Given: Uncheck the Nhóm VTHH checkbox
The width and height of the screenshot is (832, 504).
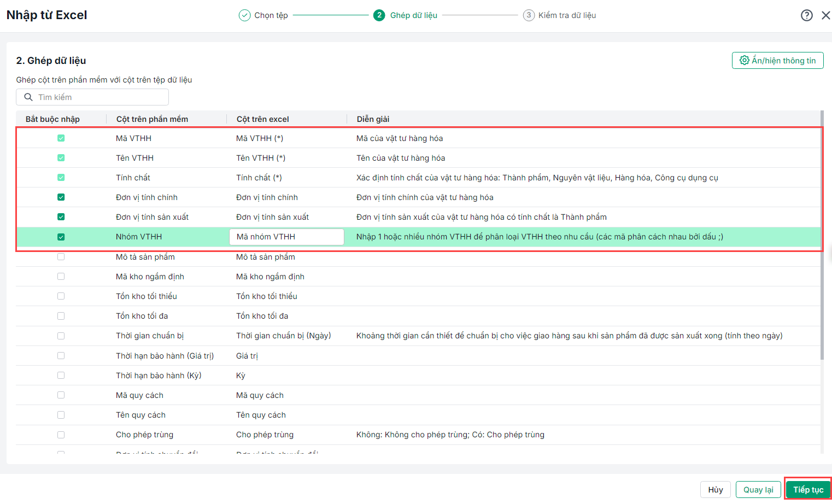Looking at the screenshot, I should pyautogui.click(x=61, y=237).
